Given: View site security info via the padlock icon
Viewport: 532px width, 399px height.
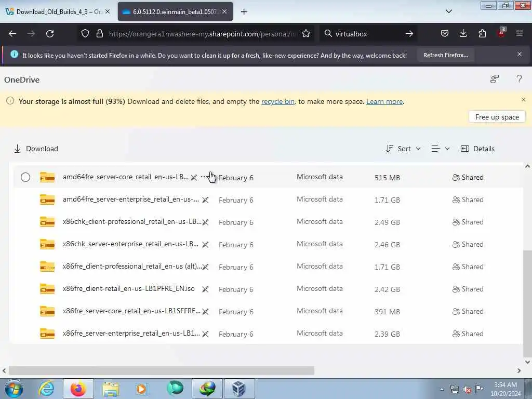Looking at the screenshot, I should [x=99, y=34].
